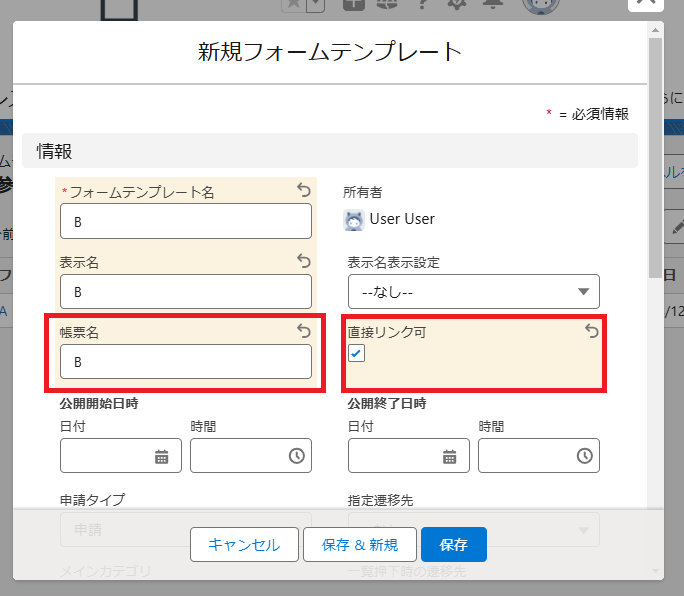The image size is (684, 596).
Task: Click the 公開終了日時 時間 input
Action: click(x=539, y=456)
